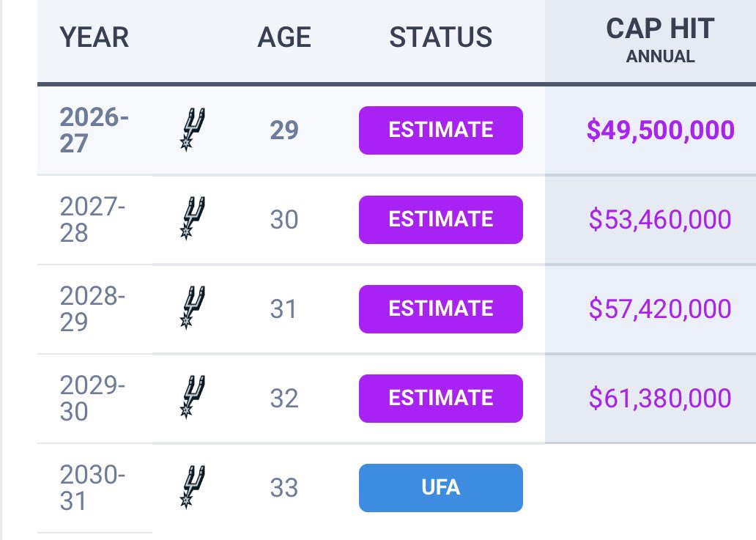Viewport: 756px width, 540px height.
Task: Click the Spurs logo in 2026-27 row
Action: [x=193, y=129]
